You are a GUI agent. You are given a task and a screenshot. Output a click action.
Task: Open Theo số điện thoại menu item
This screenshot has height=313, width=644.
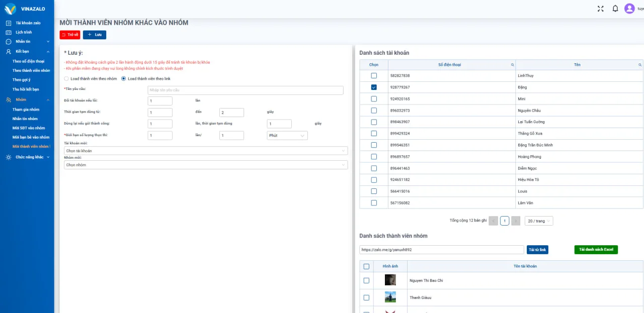pos(28,61)
